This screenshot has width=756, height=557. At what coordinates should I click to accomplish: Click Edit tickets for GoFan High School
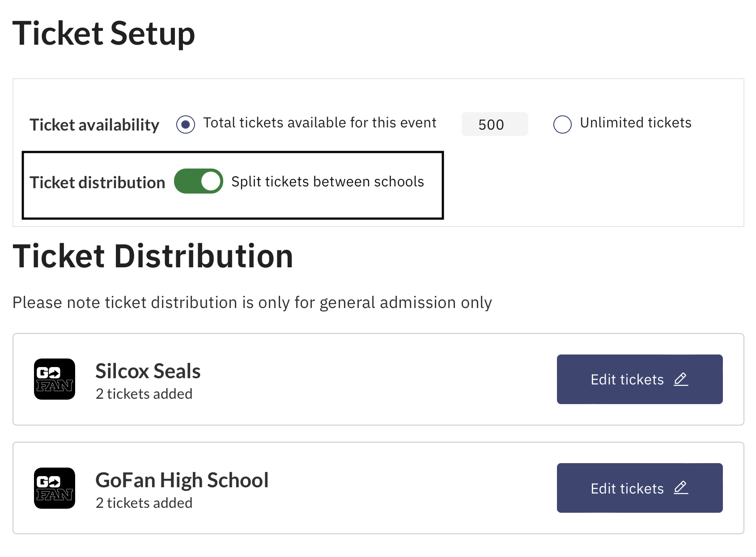pos(639,488)
